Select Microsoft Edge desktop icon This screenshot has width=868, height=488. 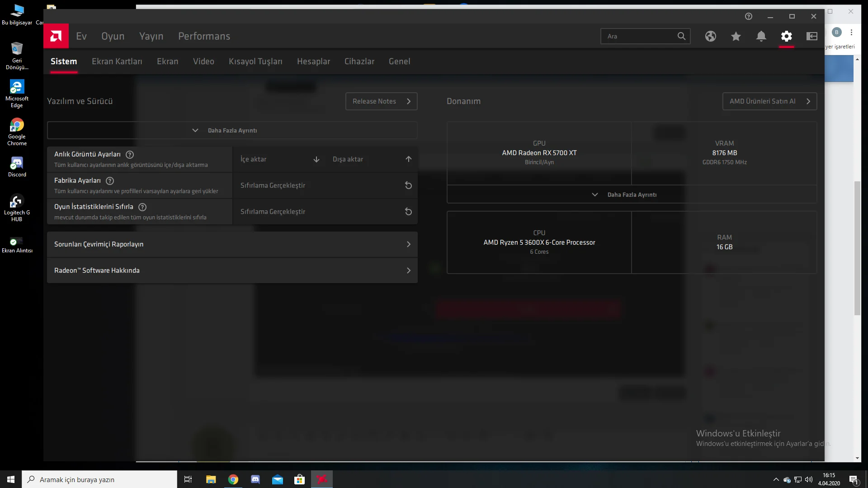17,94
